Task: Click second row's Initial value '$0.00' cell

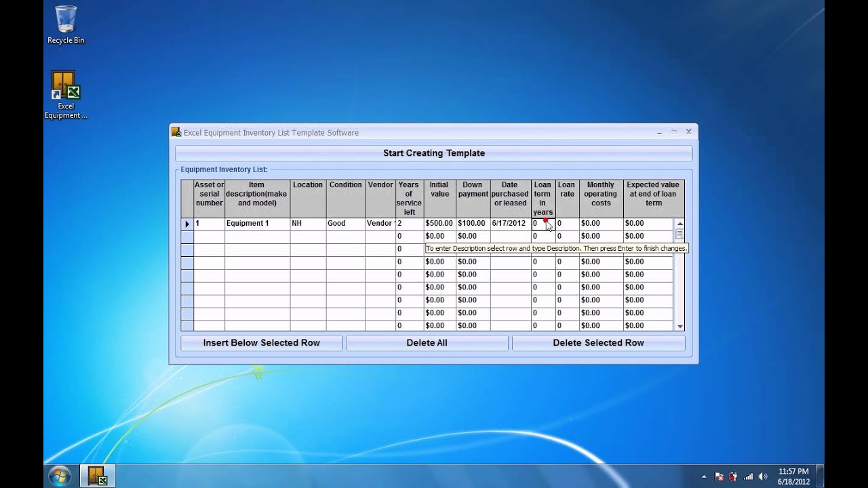Action: [x=439, y=237]
